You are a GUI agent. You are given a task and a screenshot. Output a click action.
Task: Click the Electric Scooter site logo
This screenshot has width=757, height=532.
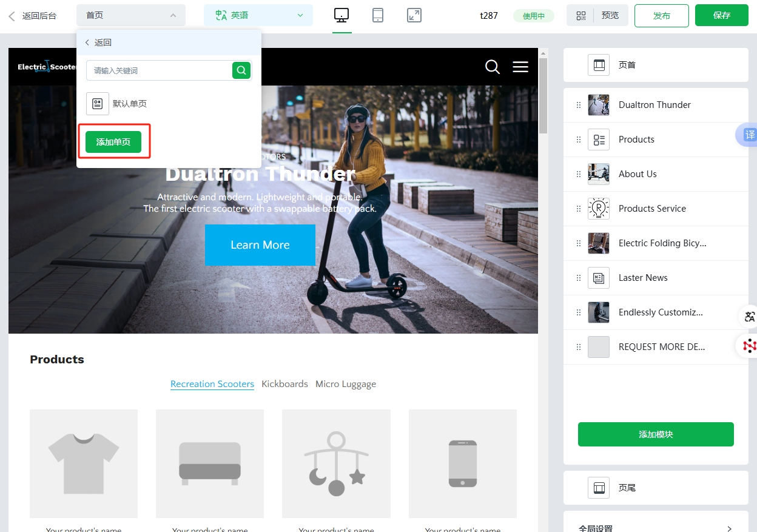click(47, 67)
